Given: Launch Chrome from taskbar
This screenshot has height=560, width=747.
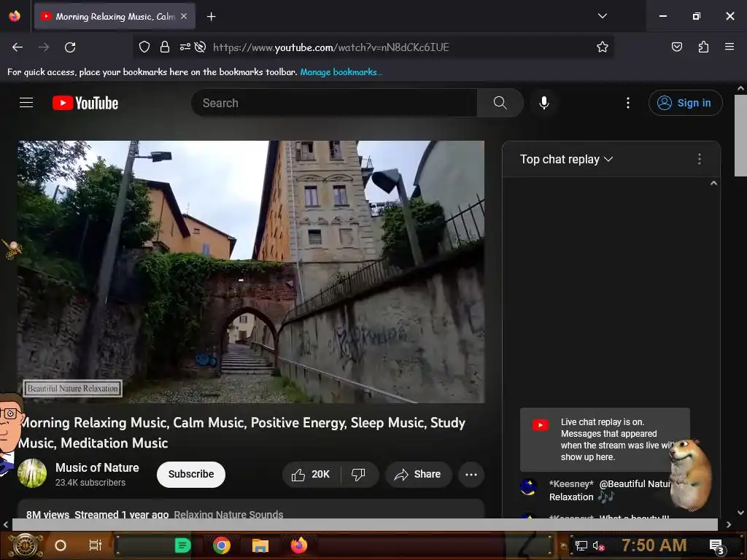Looking at the screenshot, I should point(222,545).
